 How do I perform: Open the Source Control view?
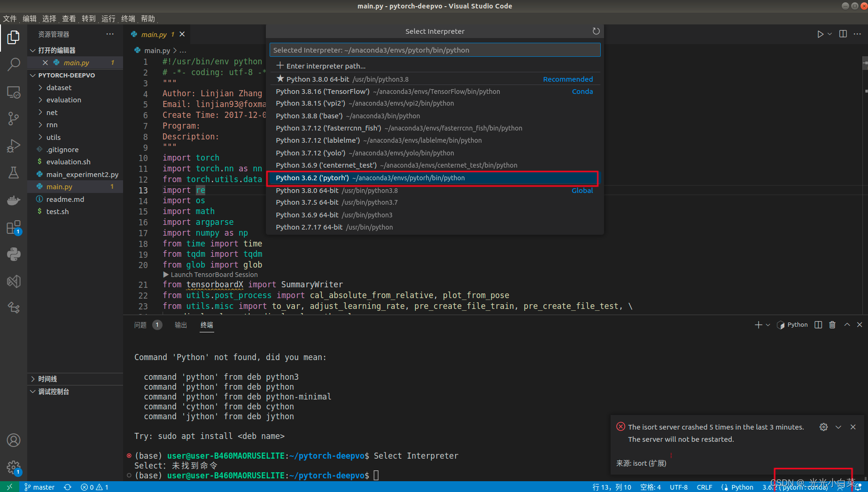coord(14,118)
